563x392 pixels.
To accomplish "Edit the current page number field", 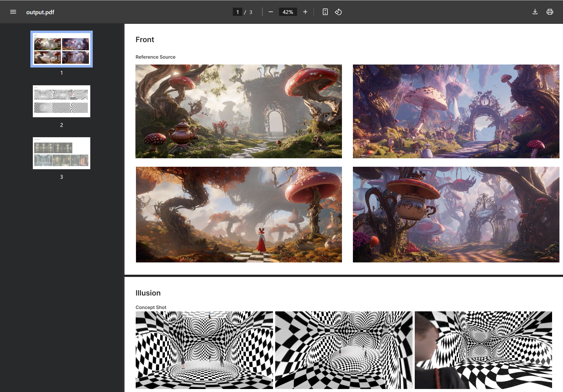I will pos(237,12).
